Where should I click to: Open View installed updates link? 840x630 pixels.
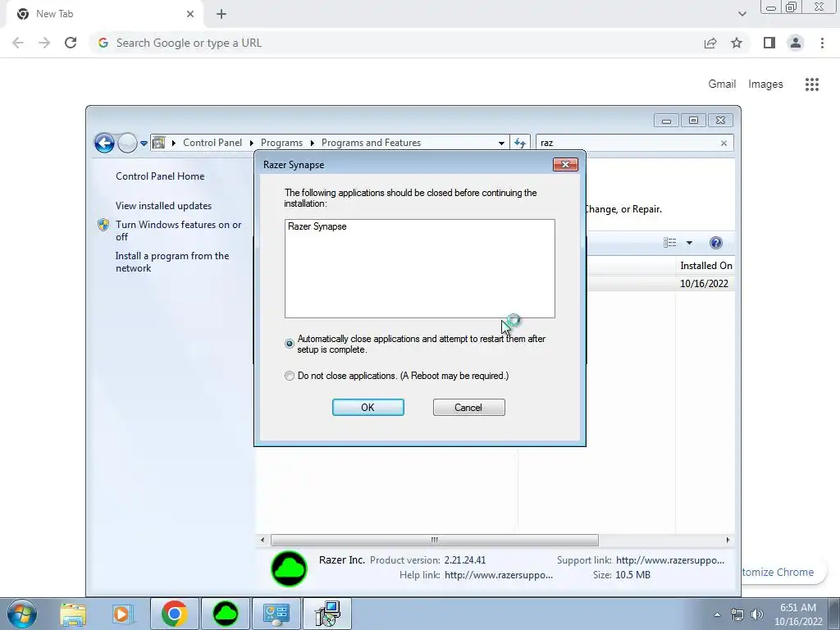163,206
